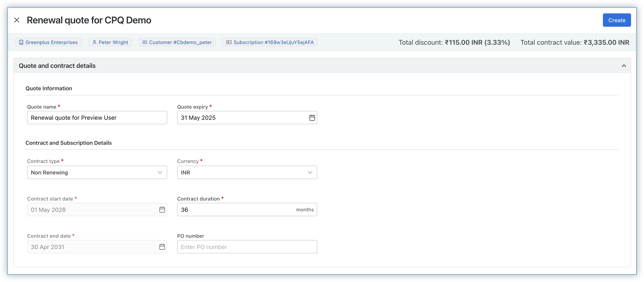Open the Peter Wright contact link
The width and height of the screenshot is (644, 282).
pos(113,42)
